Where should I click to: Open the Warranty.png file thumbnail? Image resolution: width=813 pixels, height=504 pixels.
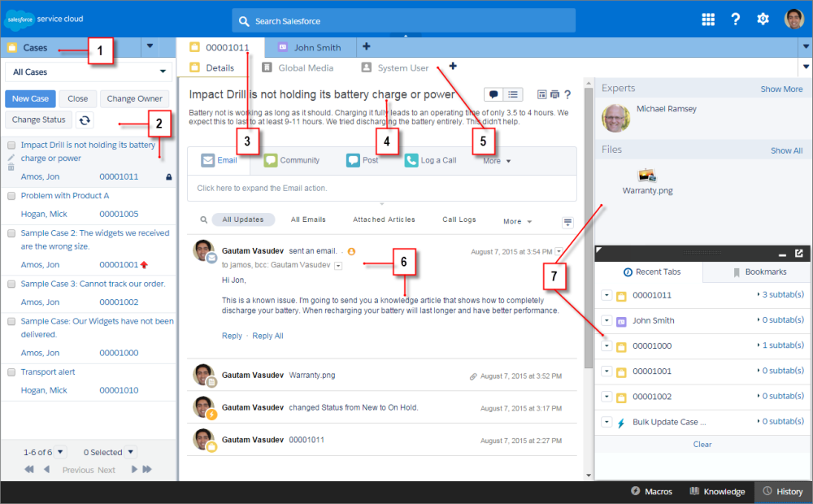coord(647,176)
